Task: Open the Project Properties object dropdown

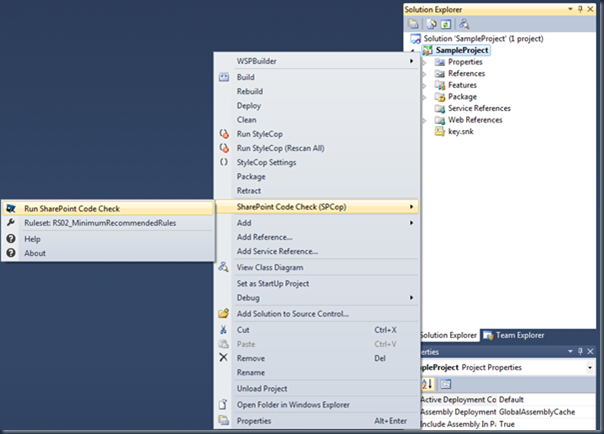Action: tap(590, 367)
